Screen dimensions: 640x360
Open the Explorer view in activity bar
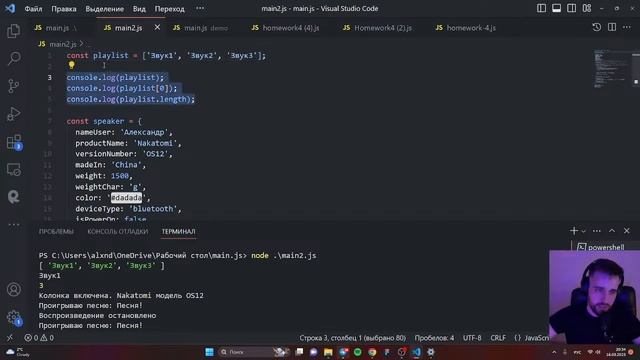click(13, 31)
